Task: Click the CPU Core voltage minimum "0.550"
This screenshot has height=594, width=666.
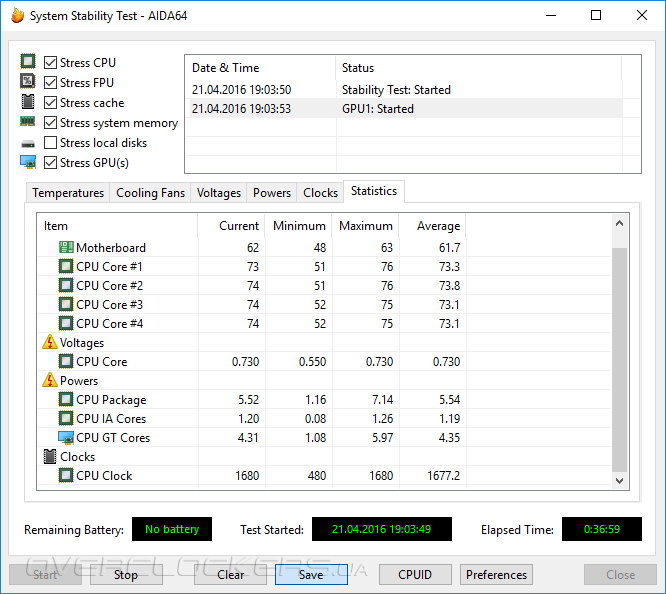Action: point(313,362)
